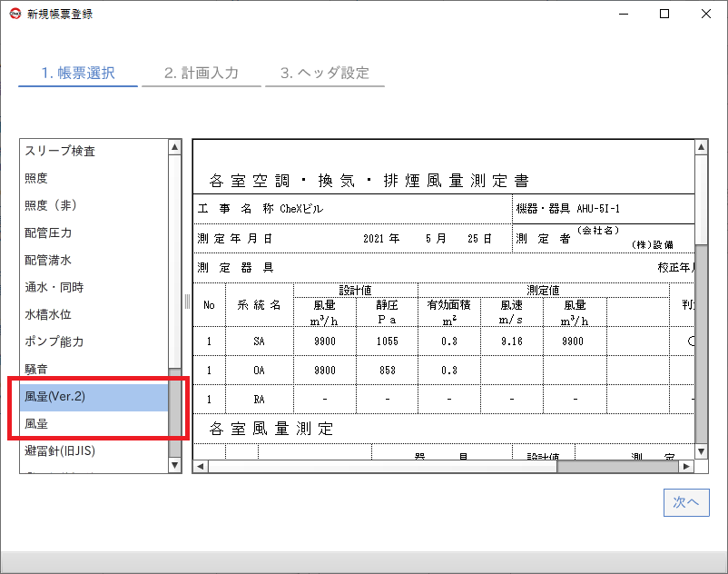
Task: Choose 避雷針(旧JIS) in the list
Action: pyautogui.click(x=60, y=450)
